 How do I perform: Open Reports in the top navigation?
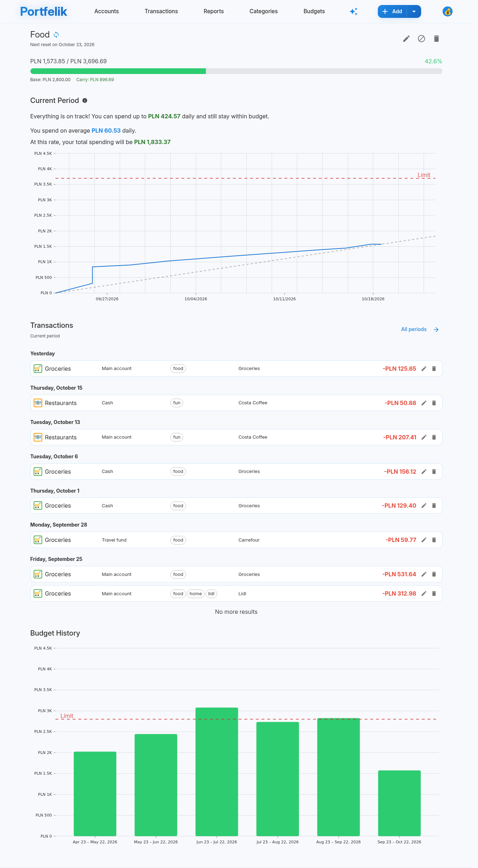[214, 11]
